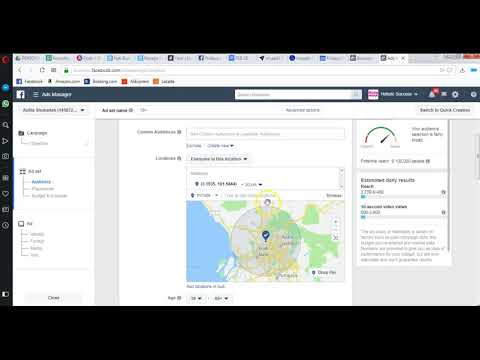Open Ads Manager settings gear
Viewport: 480px width, 360px height.
(455, 94)
